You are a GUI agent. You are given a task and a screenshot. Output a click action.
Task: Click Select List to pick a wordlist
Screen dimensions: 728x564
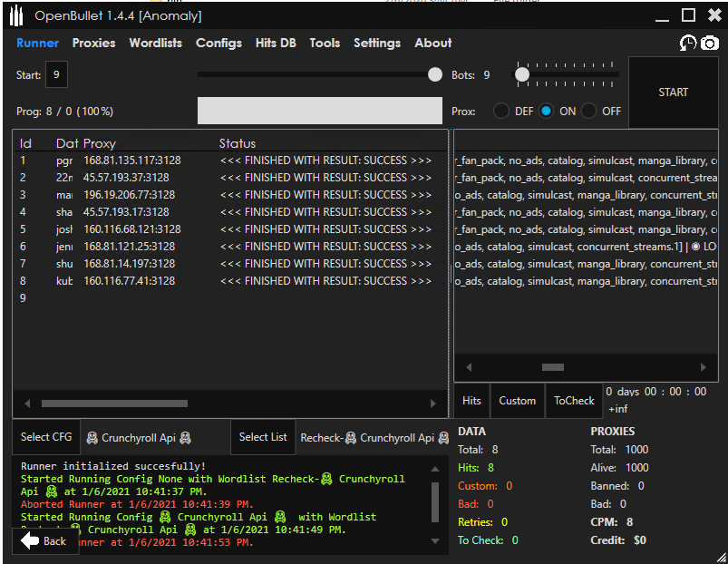pos(262,437)
